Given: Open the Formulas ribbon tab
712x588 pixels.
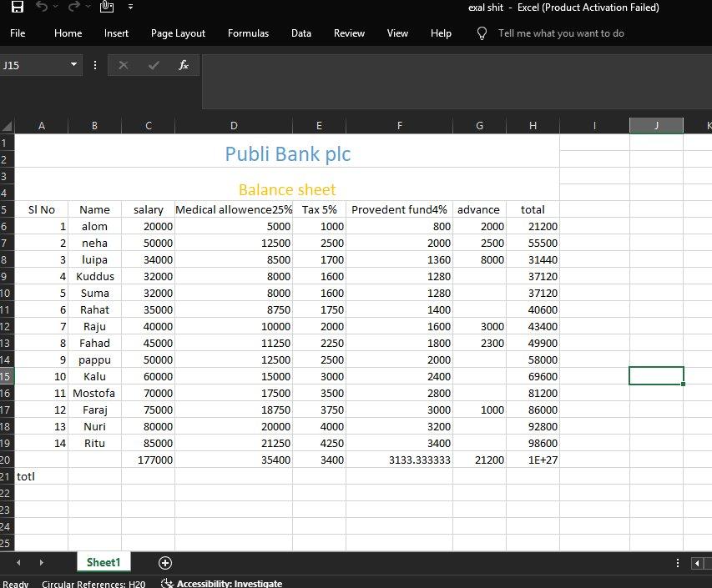Looking at the screenshot, I should tap(249, 33).
